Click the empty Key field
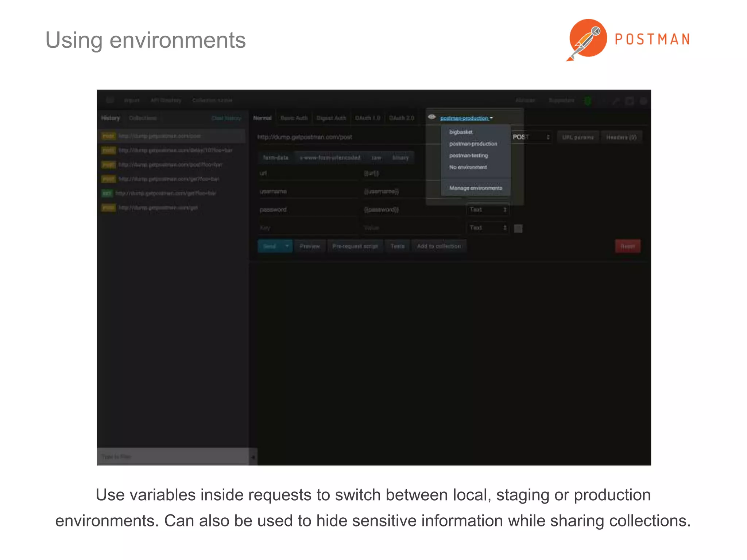 pyautogui.click(x=308, y=228)
